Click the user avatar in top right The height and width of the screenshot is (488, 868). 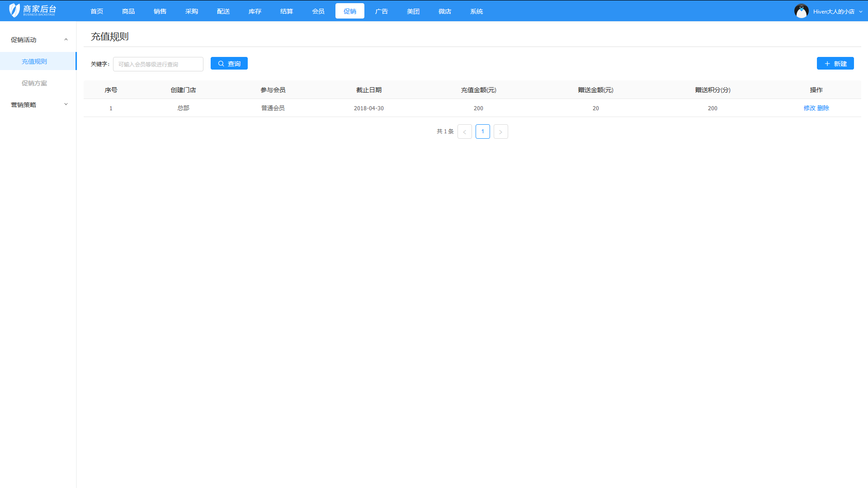[802, 10]
